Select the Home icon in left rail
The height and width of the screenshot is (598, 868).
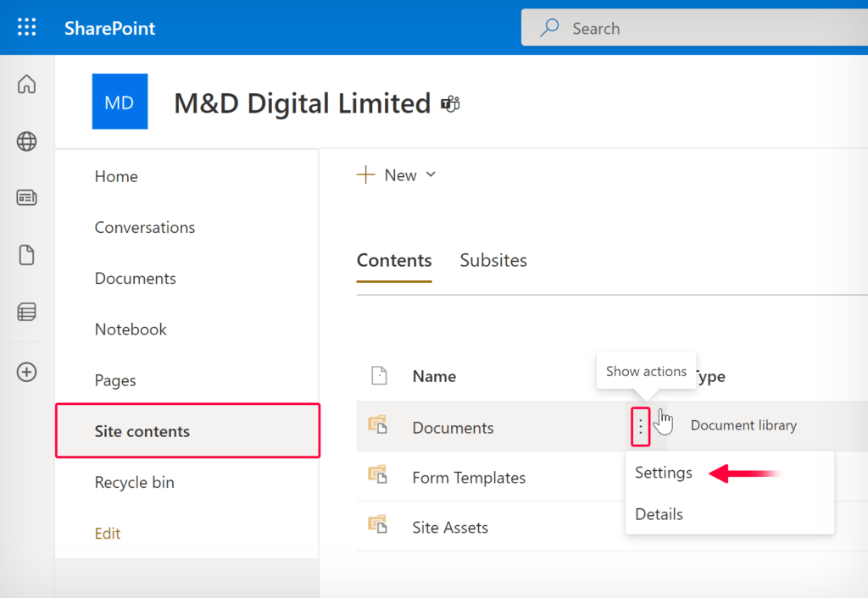click(26, 84)
